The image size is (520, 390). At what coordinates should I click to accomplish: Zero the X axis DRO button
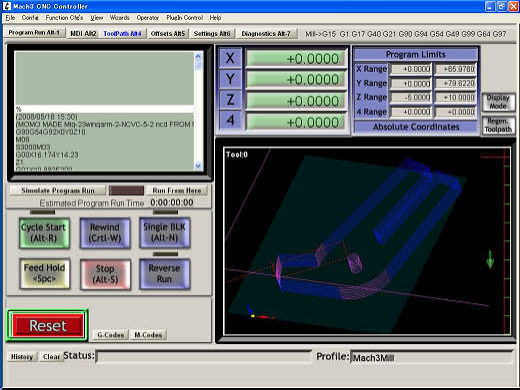pos(230,58)
